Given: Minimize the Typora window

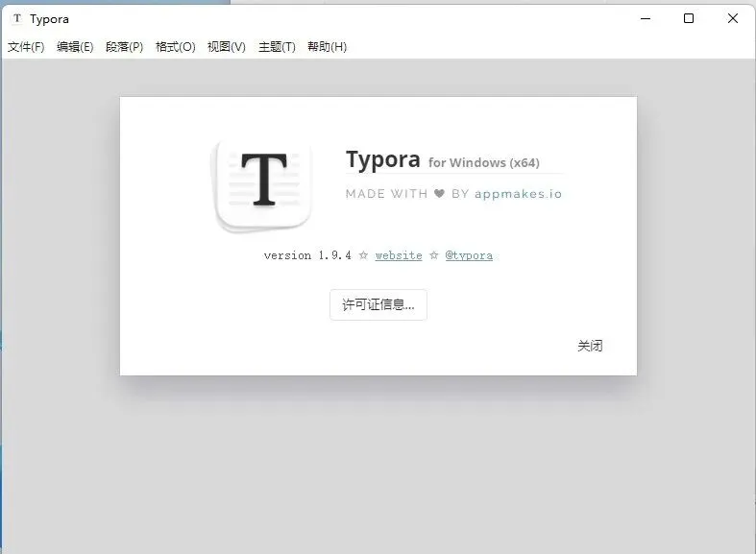Looking at the screenshot, I should pyautogui.click(x=646, y=19).
